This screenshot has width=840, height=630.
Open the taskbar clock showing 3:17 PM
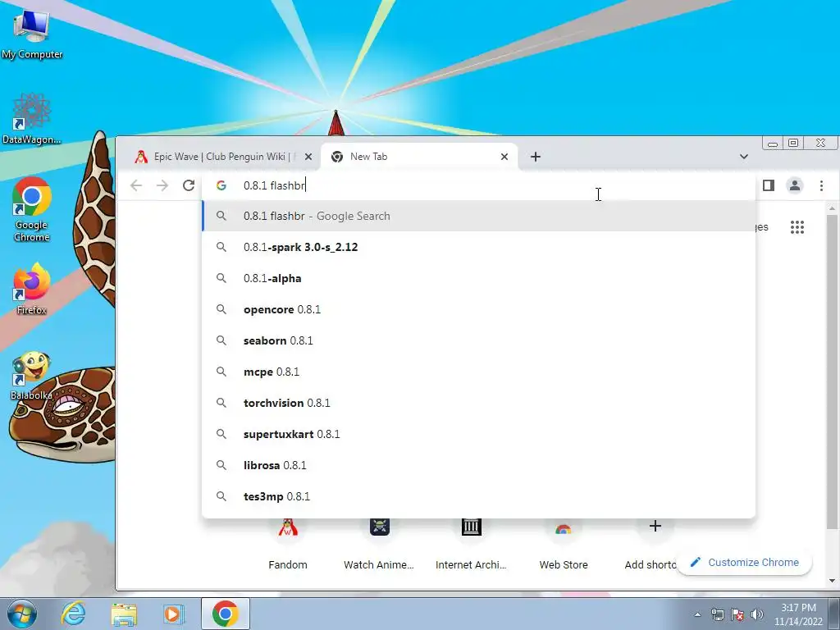798,614
